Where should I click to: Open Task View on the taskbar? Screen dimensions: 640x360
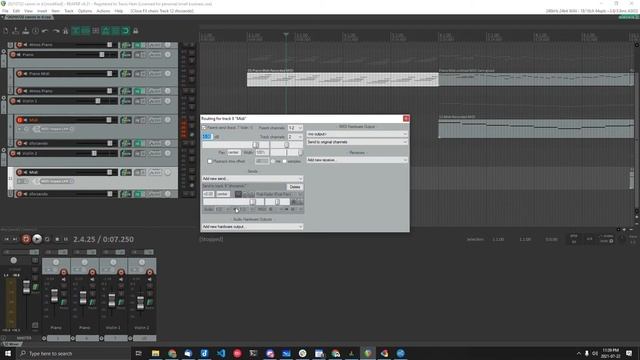click(x=138, y=353)
